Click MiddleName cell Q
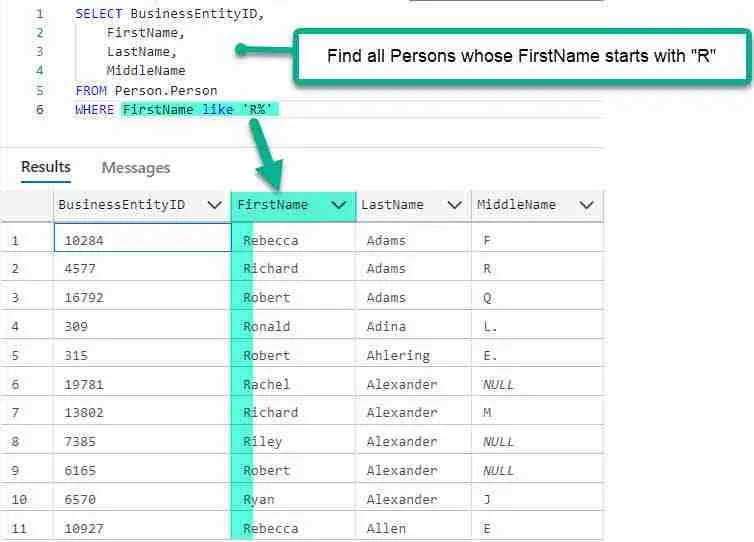Image resolution: width=754 pixels, height=542 pixels. [x=538, y=297]
